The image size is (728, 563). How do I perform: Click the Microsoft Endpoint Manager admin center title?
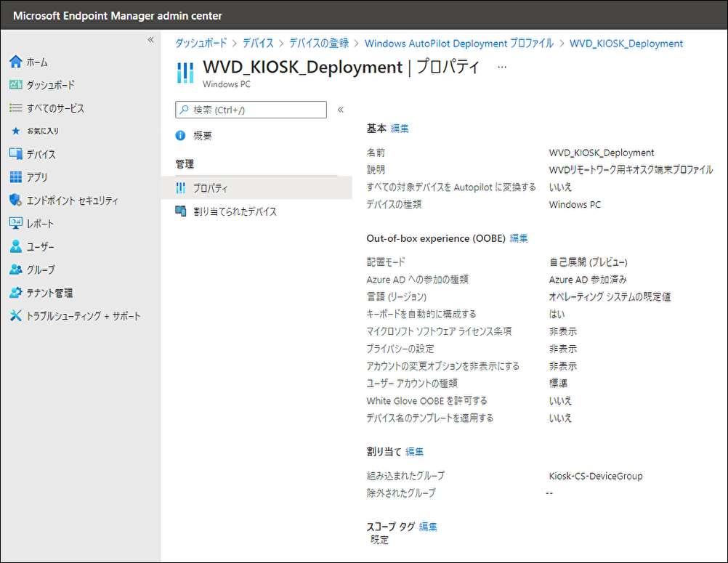click(x=118, y=15)
